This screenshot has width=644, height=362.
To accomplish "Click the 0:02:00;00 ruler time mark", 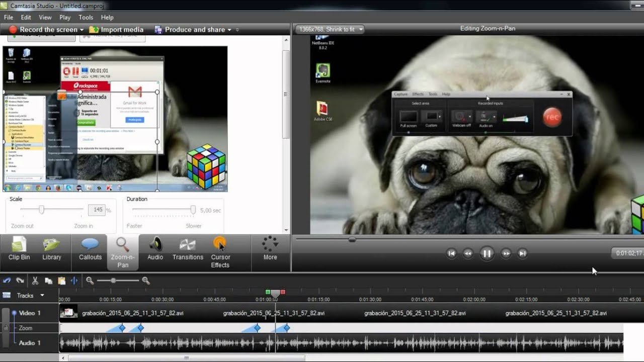I will 474,300.
